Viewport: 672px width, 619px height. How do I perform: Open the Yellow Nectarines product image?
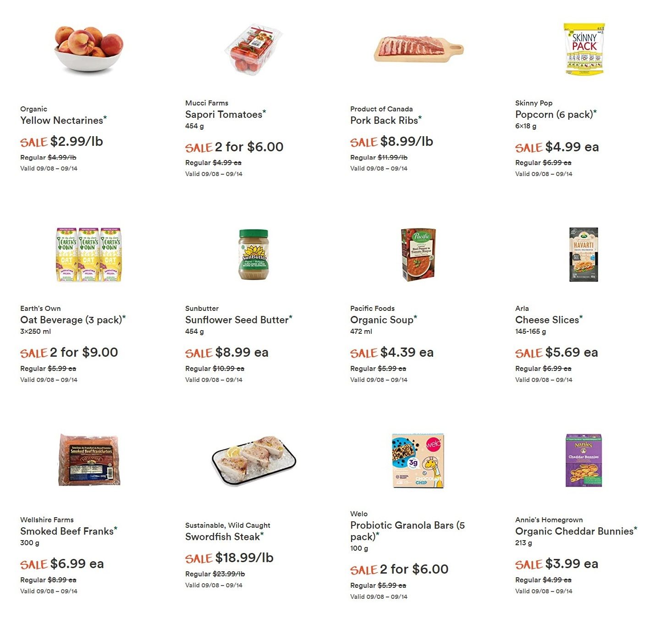click(x=88, y=49)
